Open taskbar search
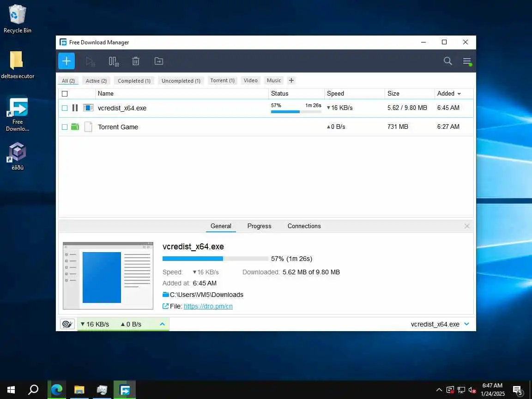The width and height of the screenshot is (532, 399). tap(33, 390)
